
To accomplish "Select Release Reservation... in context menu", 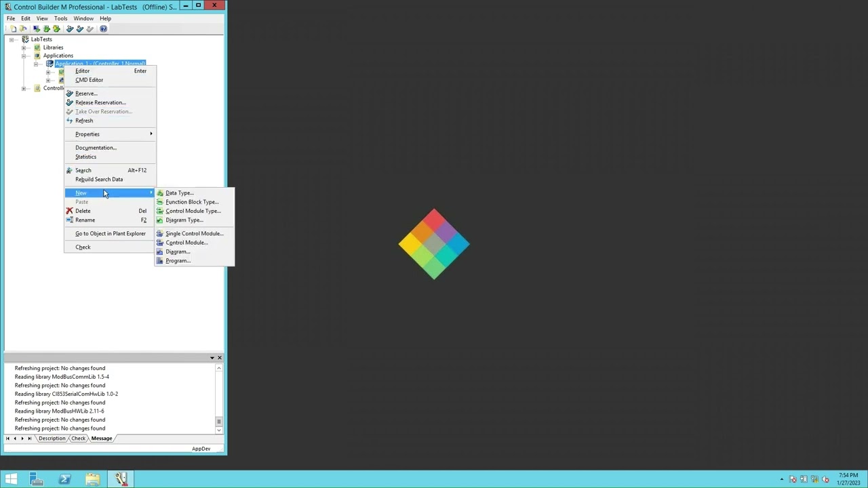I will click(111, 102).
